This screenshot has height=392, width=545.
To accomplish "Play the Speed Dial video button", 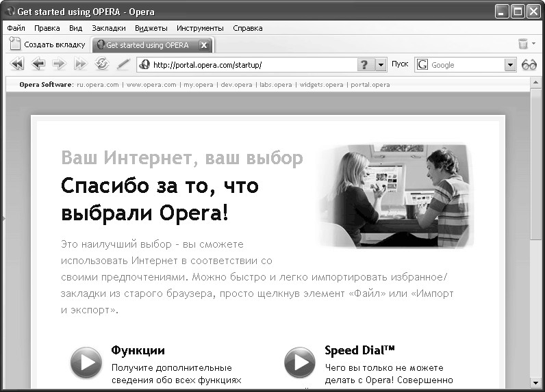I will [299, 362].
